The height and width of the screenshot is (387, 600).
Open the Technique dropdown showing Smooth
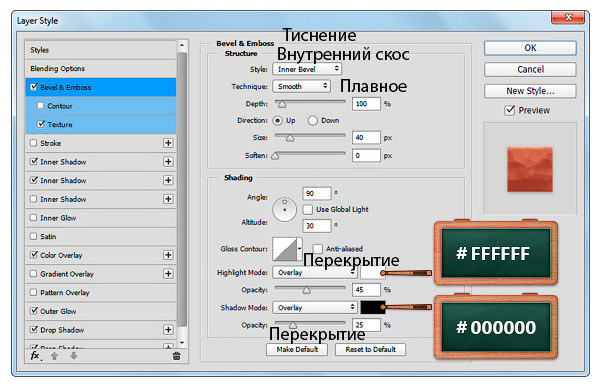pyautogui.click(x=302, y=86)
